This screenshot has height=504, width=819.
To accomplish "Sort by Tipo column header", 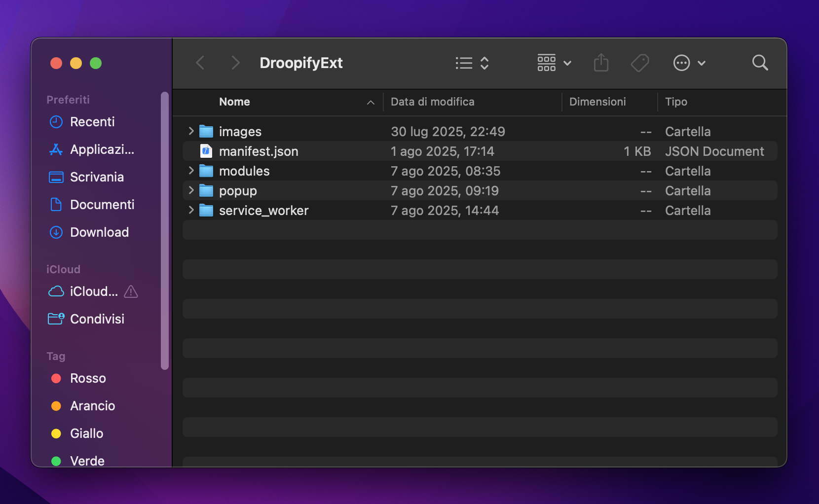I will (x=676, y=102).
